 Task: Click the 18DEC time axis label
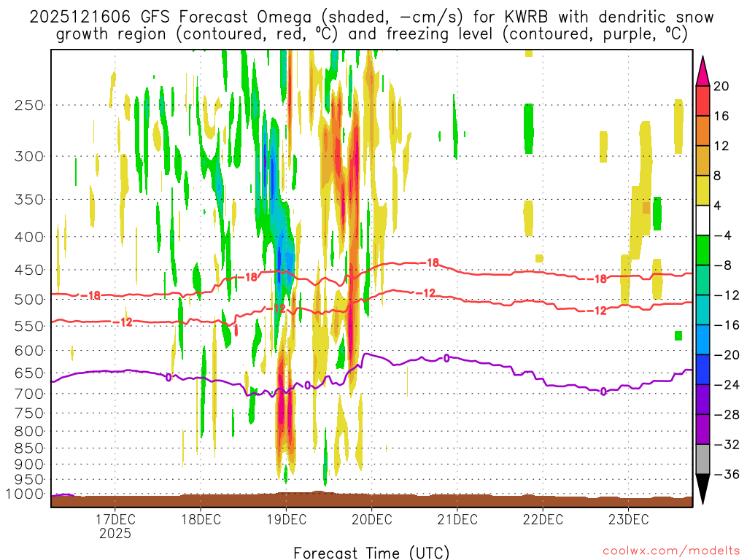[x=201, y=519]
